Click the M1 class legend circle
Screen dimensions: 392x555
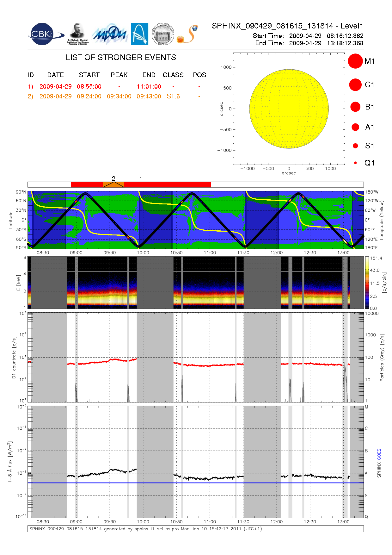tap(355, 61)
